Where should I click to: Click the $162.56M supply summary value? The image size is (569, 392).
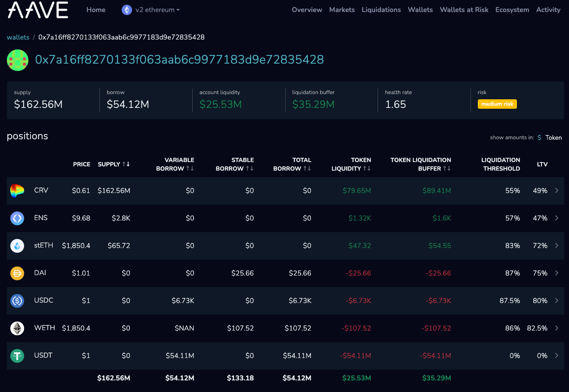pyautogui.click(x=38, y=104)
